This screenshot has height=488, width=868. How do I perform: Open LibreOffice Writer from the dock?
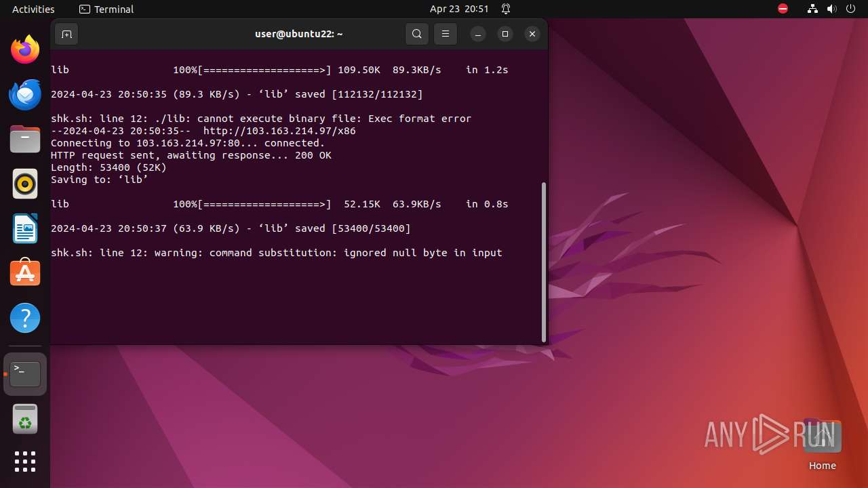pos(25,228)
